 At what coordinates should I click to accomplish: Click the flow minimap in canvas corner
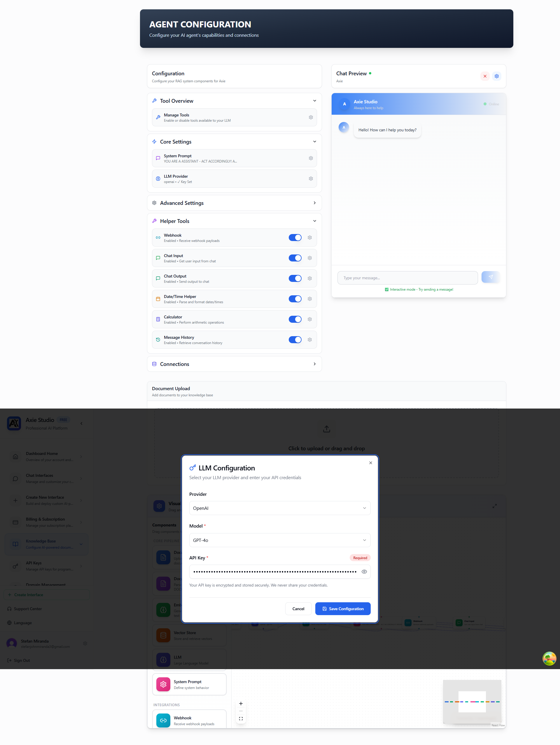coord(472,702)
